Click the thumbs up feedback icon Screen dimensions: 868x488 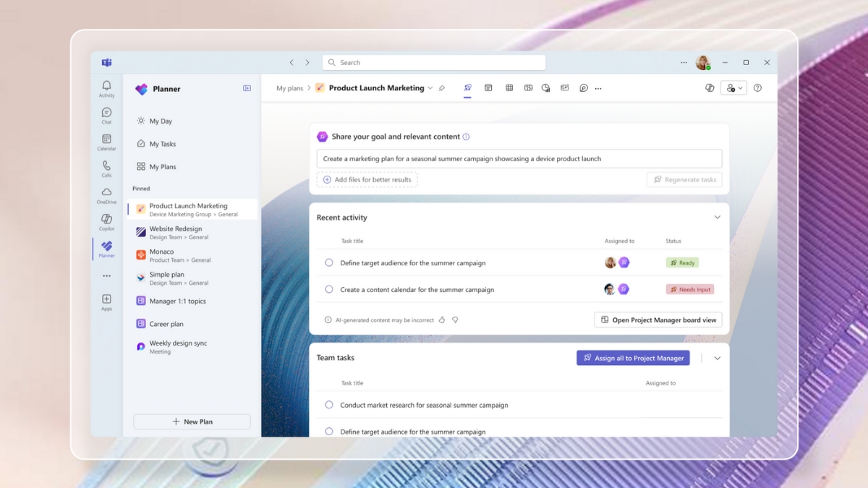coord(442,320)
